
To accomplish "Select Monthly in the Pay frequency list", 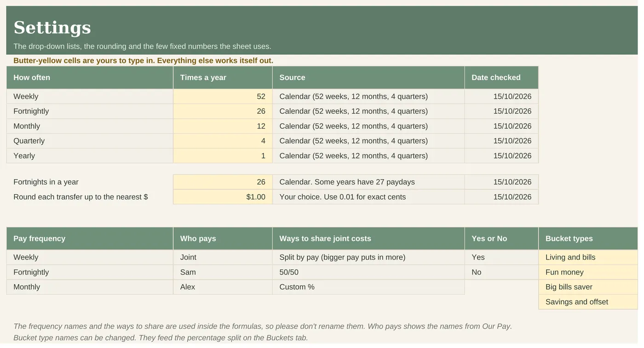I will (90, 287).
